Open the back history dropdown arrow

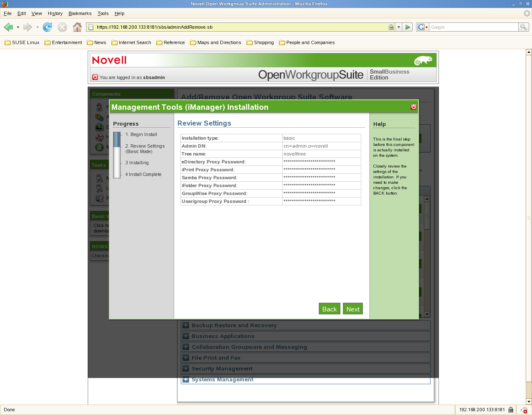click(18, 27)
